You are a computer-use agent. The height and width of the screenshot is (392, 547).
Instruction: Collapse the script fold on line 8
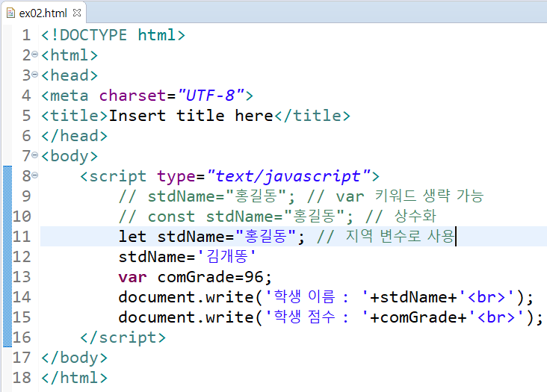34,175
